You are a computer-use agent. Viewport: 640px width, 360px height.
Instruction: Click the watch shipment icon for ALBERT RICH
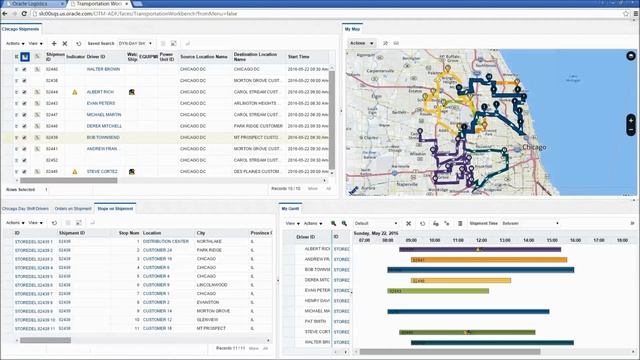pyautogui.click(x=131, y=92)
